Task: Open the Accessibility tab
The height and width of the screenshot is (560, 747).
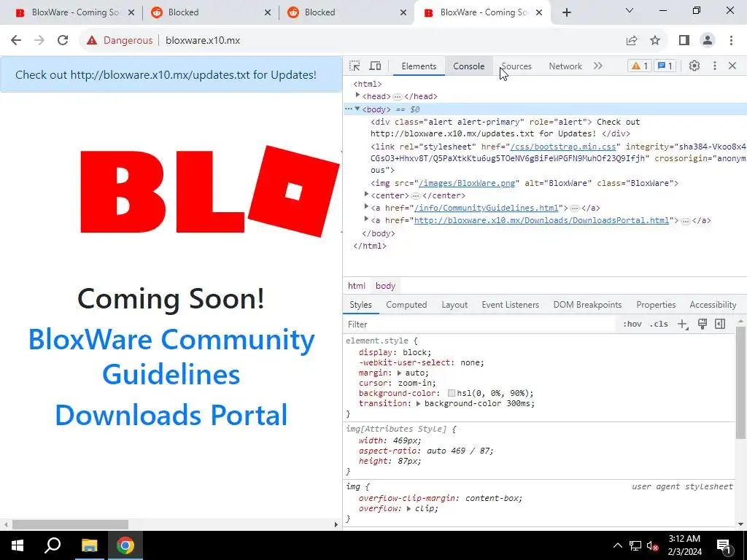Action: point(713,305)
